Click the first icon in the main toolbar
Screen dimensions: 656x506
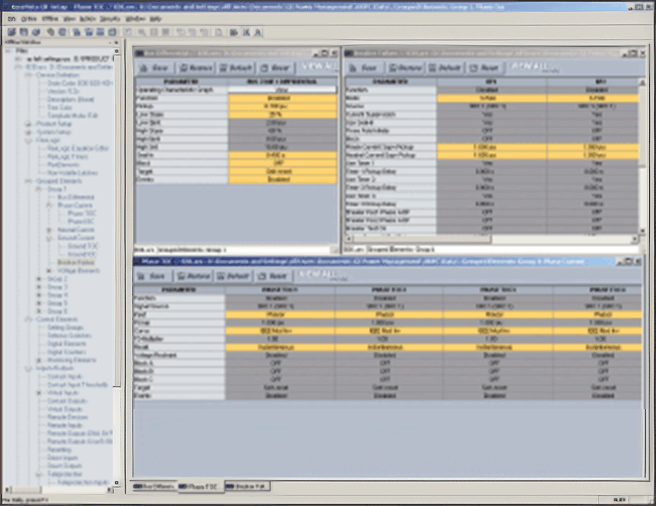pyautogui.click(x=12, y=32)
